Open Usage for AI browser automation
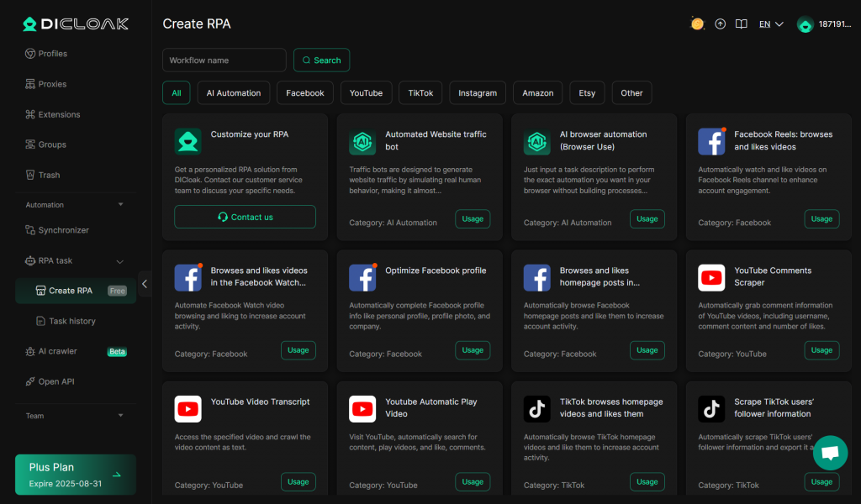This screenshot has width=861, height=504. pyautogui.click(x=647, y=219)
